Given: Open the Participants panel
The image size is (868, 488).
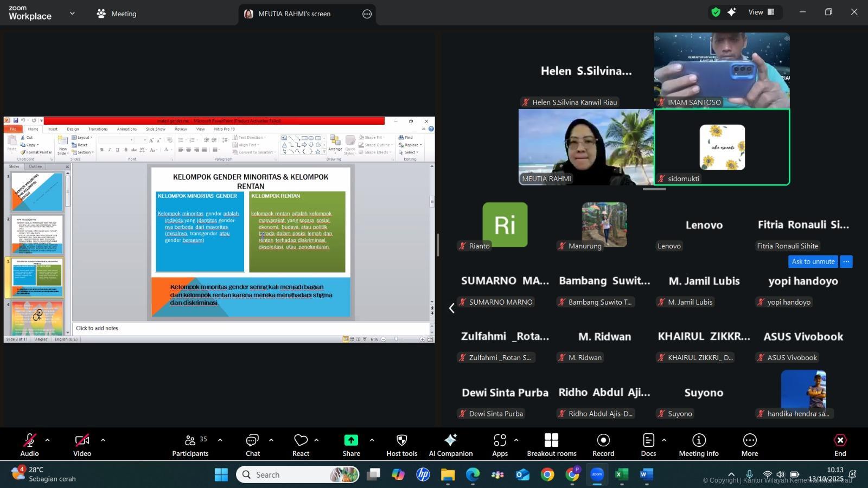Looking at the screenshot, I should coord(190,445).
